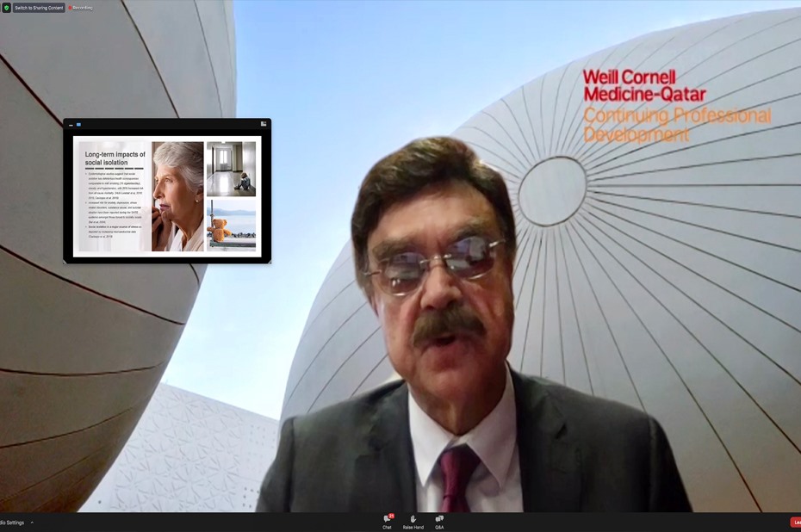
Task: Expand the Audio Settings caret menu
Action: click(32, 523)
